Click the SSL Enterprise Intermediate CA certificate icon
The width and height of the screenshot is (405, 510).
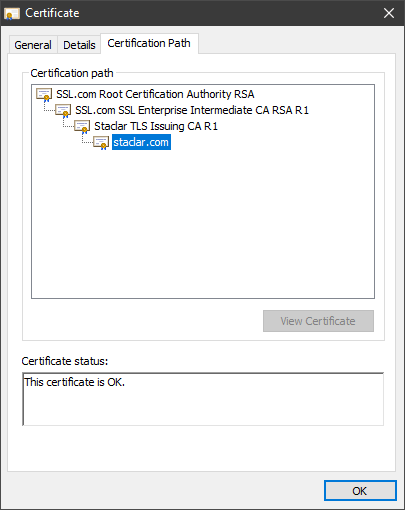coord(63,111)
